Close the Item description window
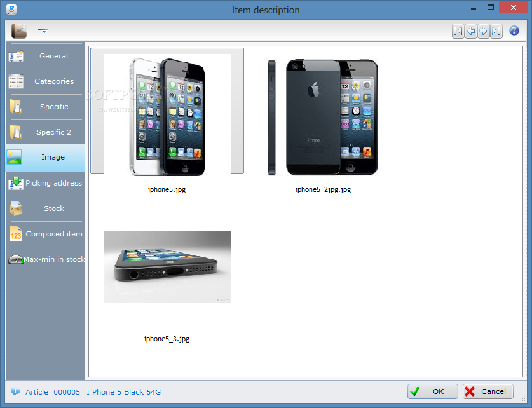 click(514, 7)
